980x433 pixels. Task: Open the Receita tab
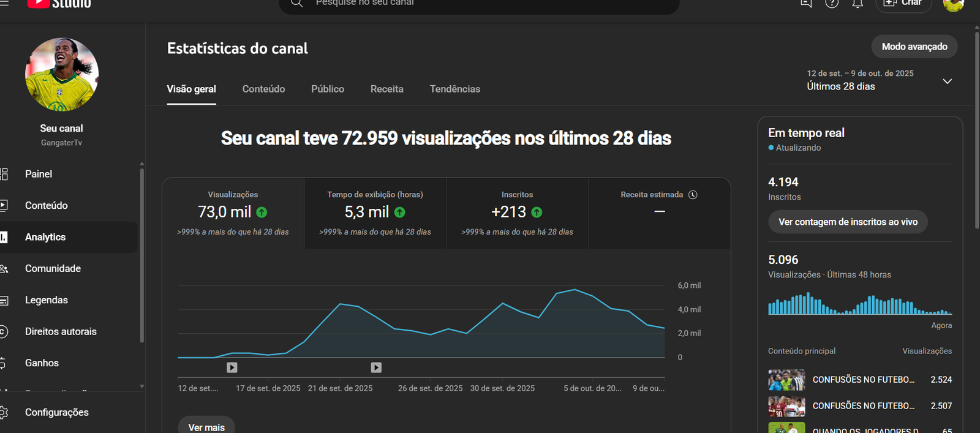(x=386, y=89)
